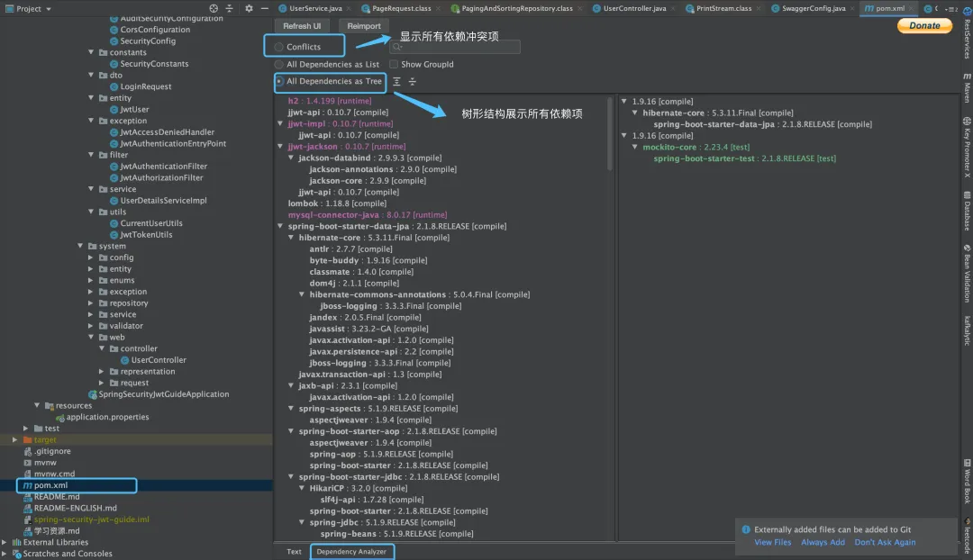Open the Project panel settings gear
Screen dimensions: 973x560
coord(249,9)
